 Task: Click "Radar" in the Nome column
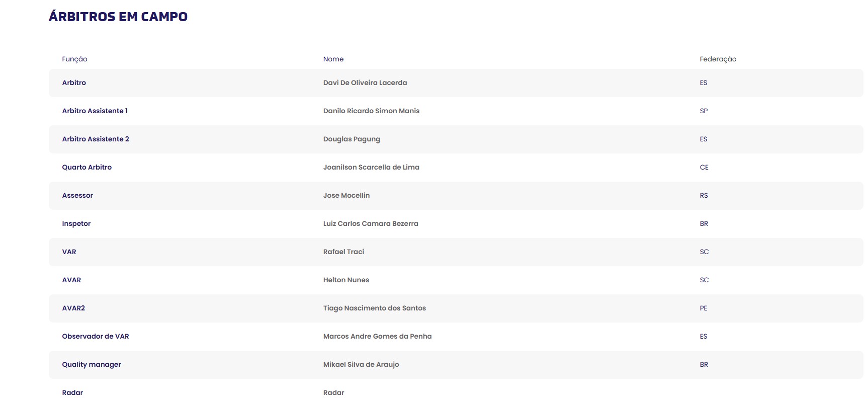333,392
